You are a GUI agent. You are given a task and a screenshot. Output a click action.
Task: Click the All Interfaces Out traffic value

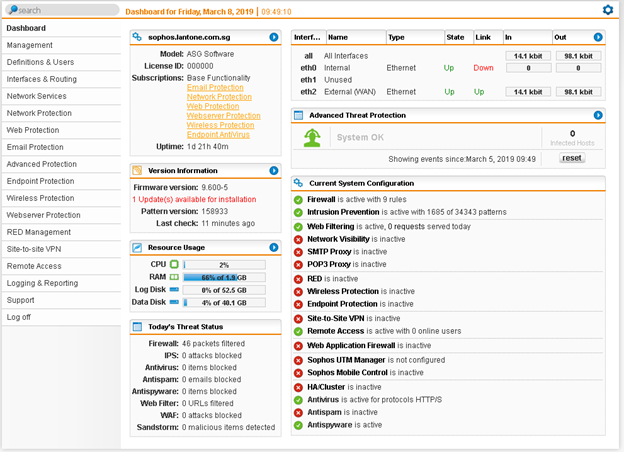[578, 56]
